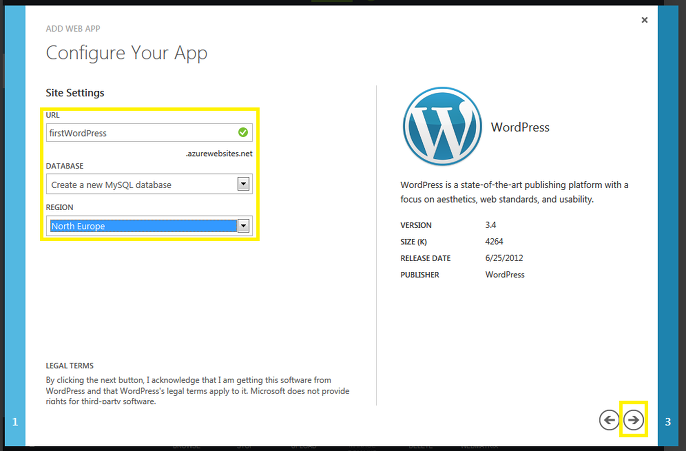Click the REGION field label
The width and height of the screenshot is (686, 451).
(60, 207)
